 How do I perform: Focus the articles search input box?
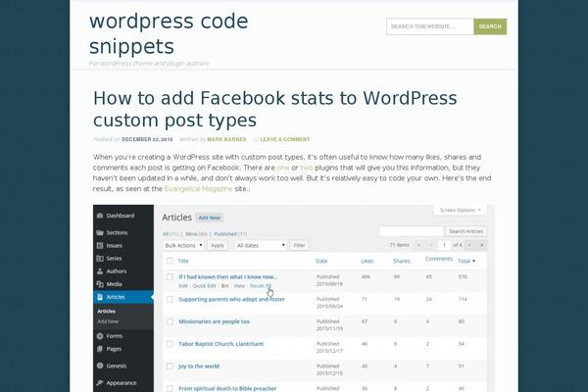(412, 231)
